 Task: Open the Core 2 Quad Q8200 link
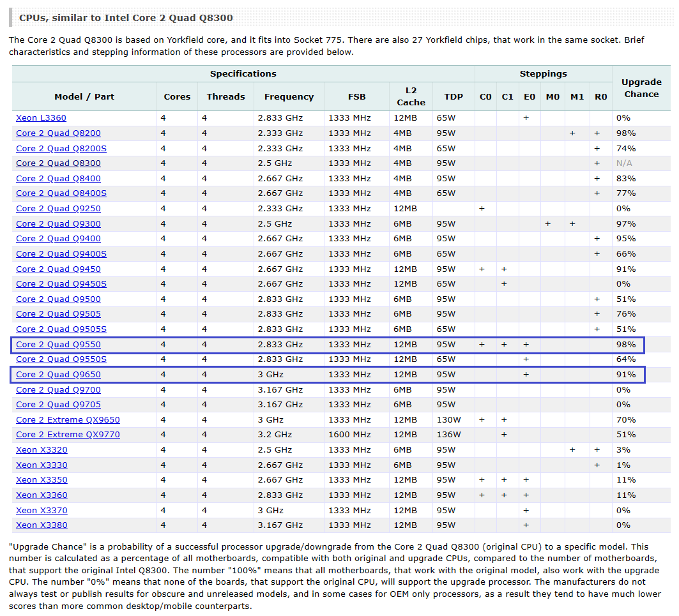[x=59, y=133]
